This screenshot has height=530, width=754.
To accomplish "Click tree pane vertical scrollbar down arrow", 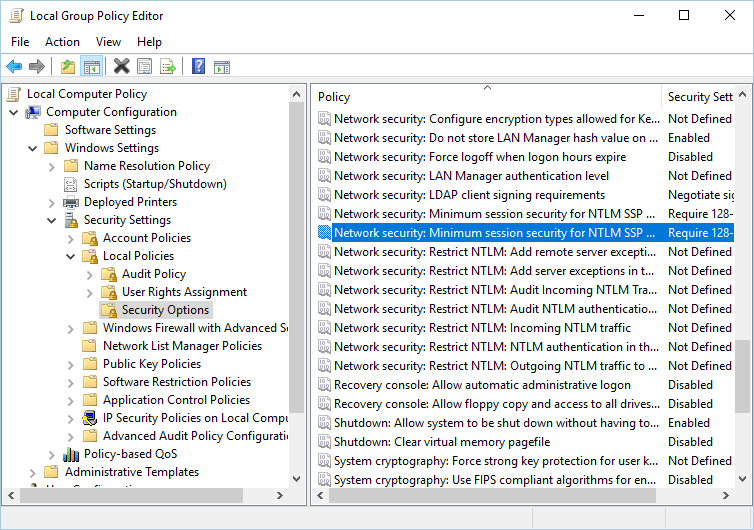I will [x=296, y=479].
